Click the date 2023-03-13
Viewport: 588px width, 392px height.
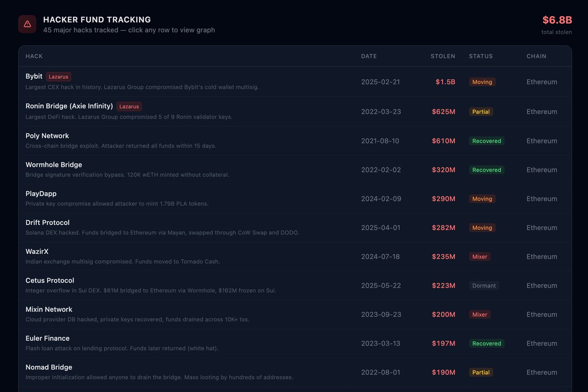381,343
